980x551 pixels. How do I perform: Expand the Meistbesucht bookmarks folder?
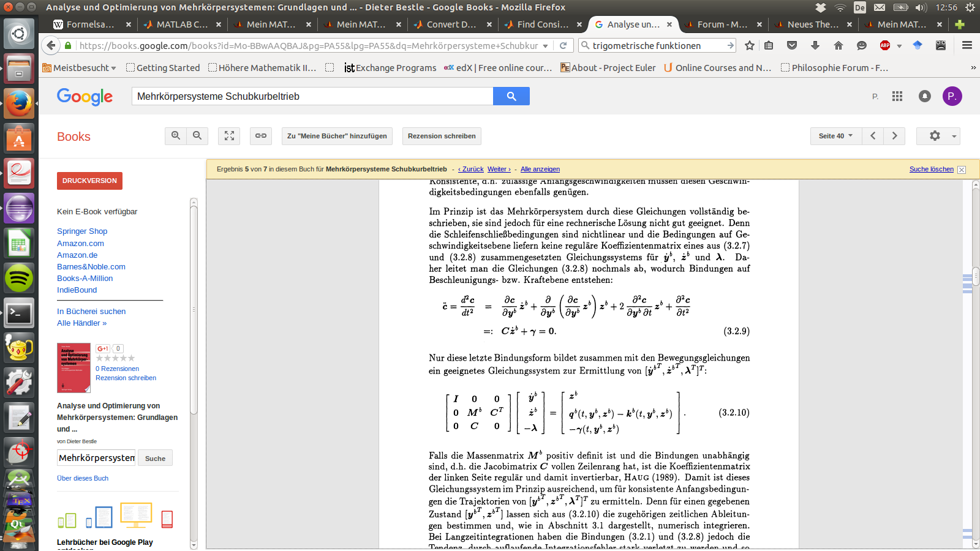[x=80, y=68]
